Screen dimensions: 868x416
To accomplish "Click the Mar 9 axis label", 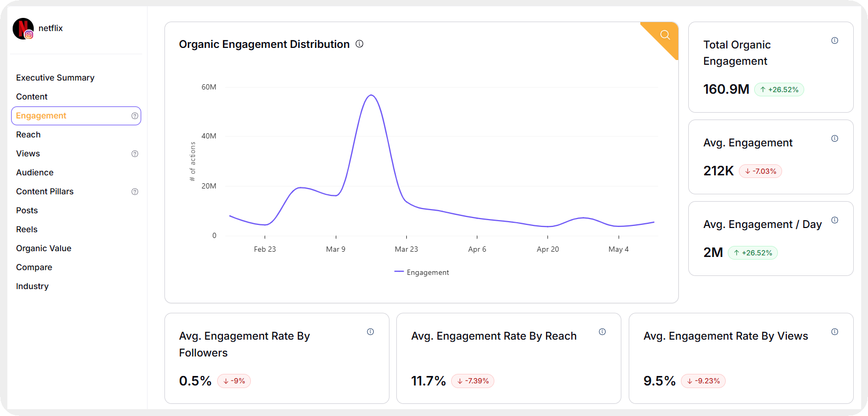I will [336, 249].
